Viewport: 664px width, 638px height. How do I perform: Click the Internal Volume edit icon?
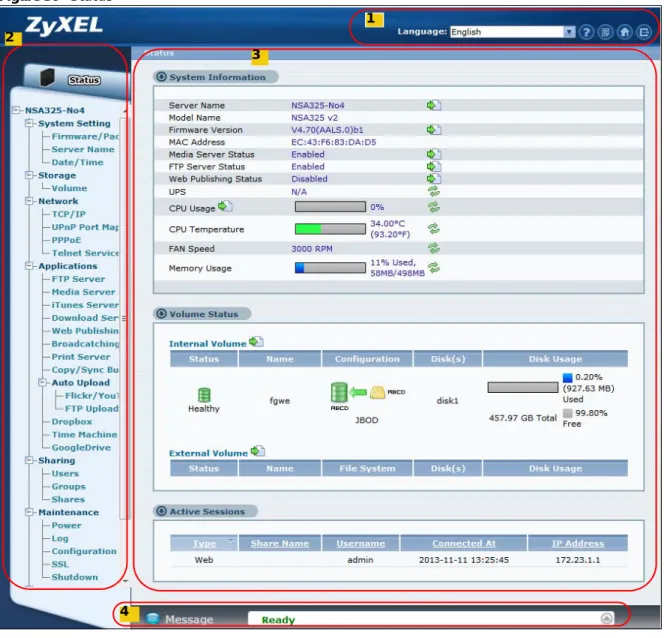pyautogui.click(x=256, y=342)
